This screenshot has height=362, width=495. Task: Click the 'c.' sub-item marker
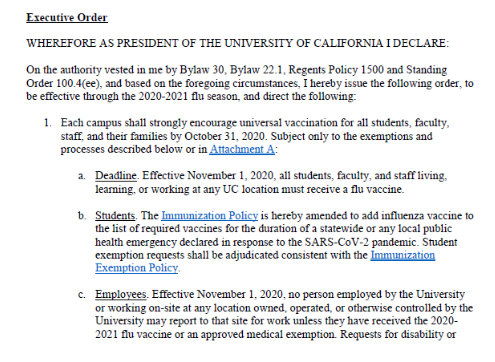click(x=81, y=295)
